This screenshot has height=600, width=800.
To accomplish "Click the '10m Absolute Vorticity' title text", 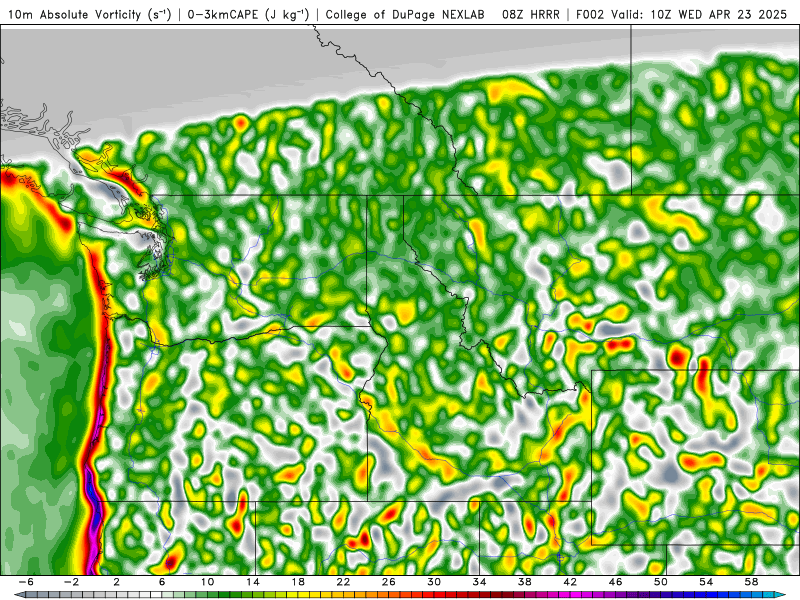I will point(74,15).
